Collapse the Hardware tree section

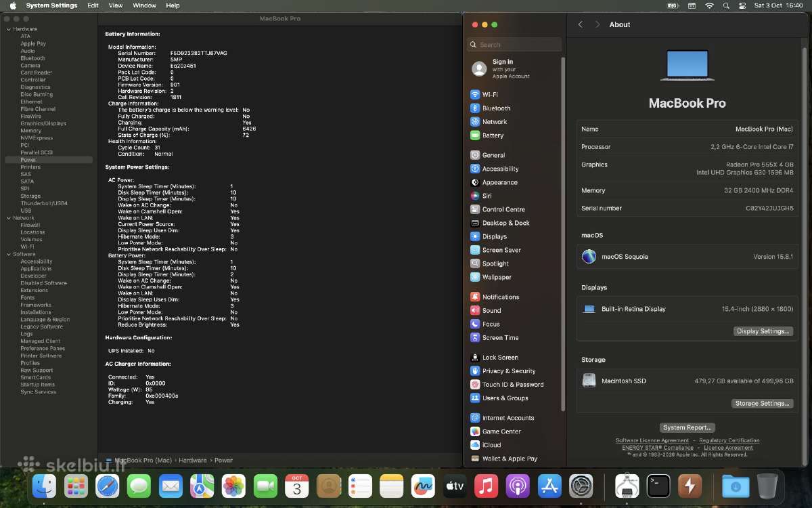click(x=9, y=29)
